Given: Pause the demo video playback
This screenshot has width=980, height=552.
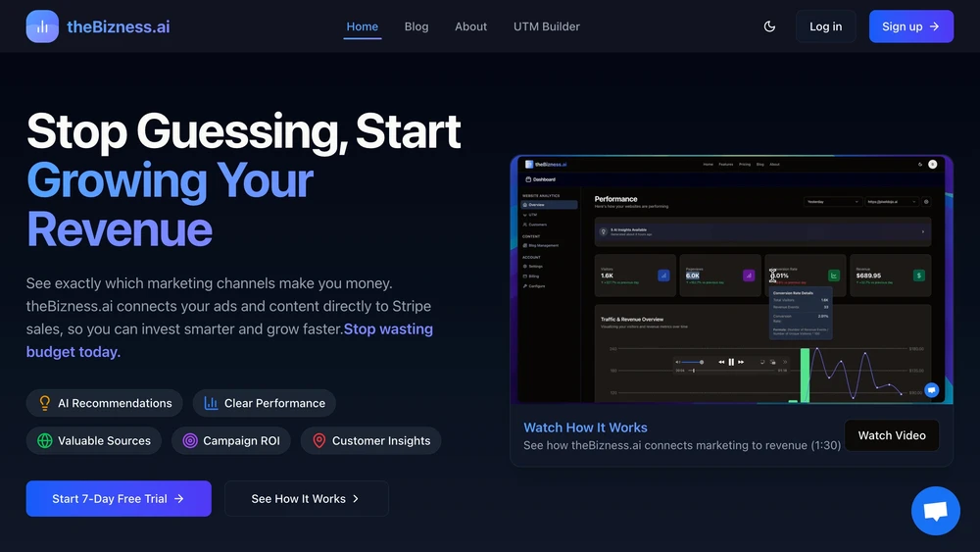Looking at the screenshot, I should 731,362.
